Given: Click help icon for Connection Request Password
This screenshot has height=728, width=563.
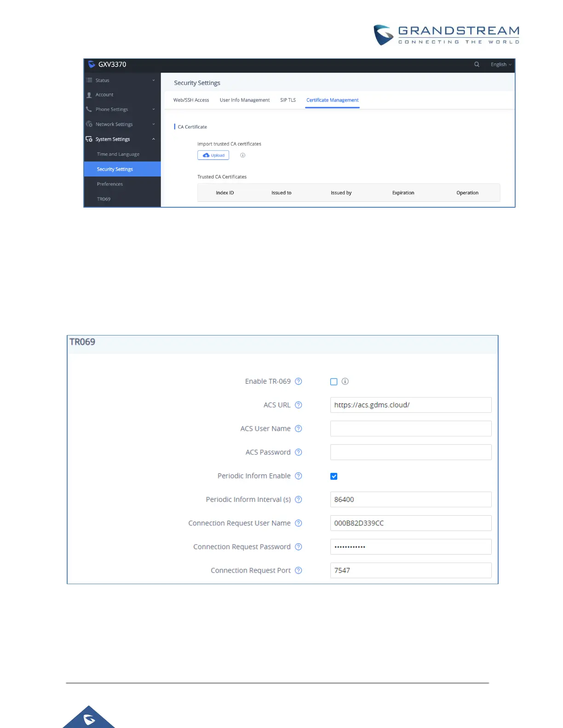Looking at the screenshot, I should (299, 547).
